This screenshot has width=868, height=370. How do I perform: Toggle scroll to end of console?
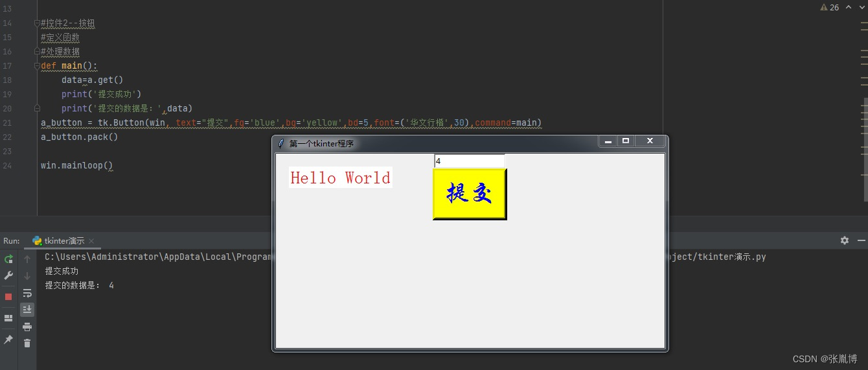point(27,310)
